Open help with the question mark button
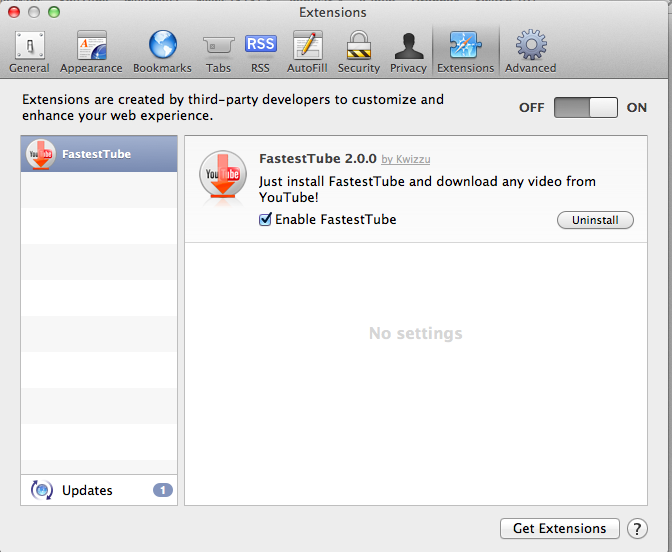This screenshot has width=672, height=552. click(637, 528)
